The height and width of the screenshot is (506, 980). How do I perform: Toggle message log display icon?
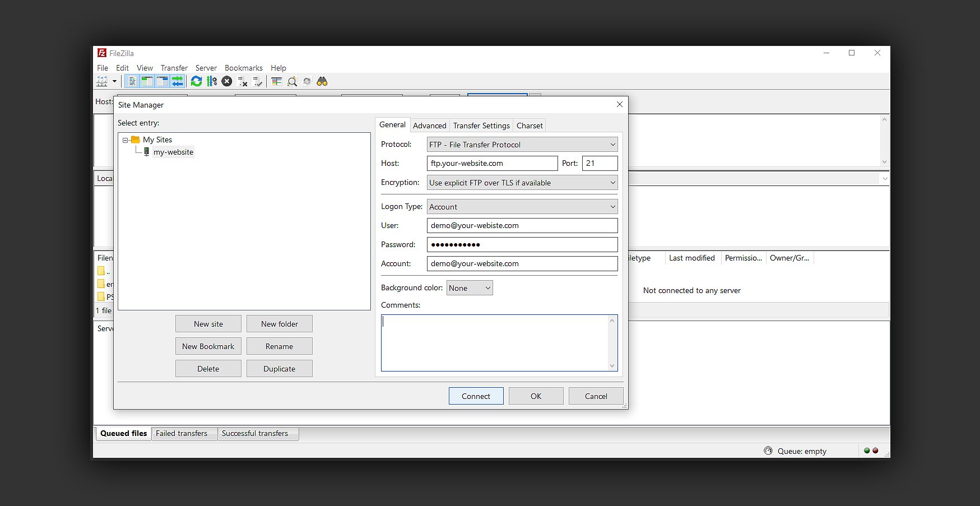tap(132, 81)
